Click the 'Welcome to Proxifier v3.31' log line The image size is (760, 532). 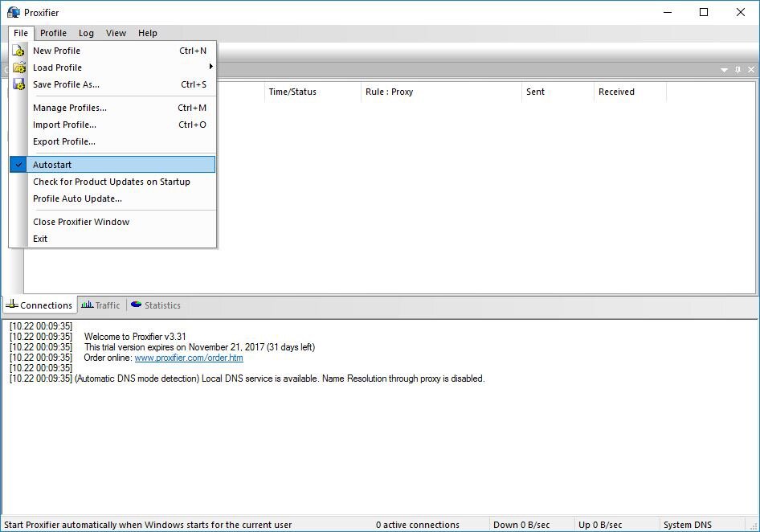point(135,337)
